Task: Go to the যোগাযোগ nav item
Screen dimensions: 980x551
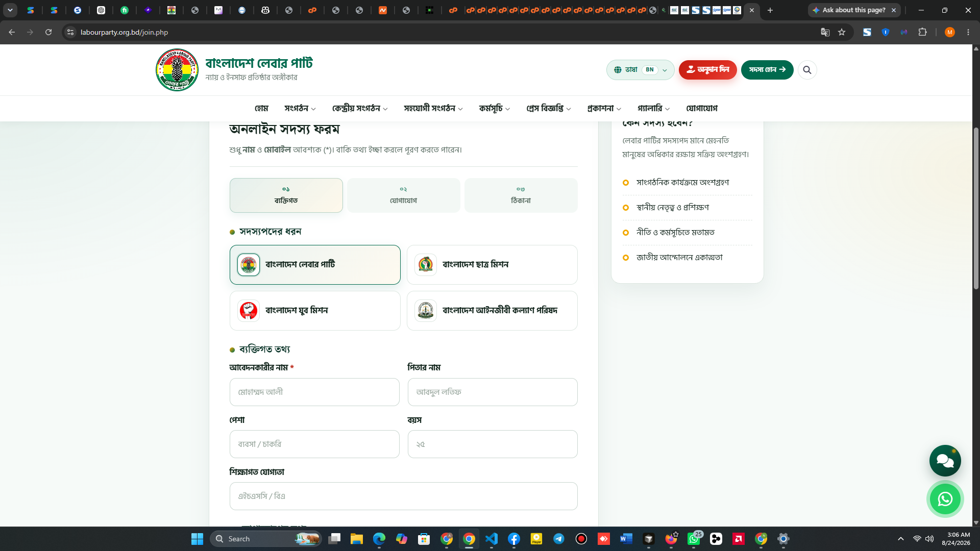Action: tap(702, 108)
